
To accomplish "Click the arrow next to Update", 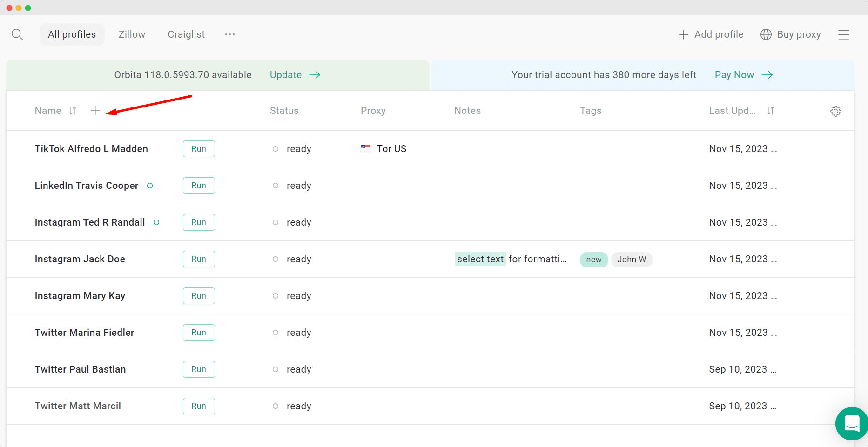I will [315, 75].
